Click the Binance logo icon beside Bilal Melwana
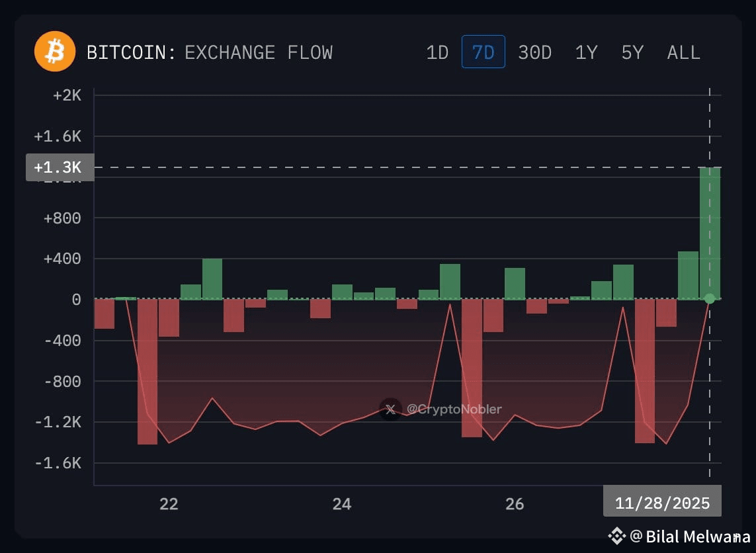This screenshot has width=756, height=553. click(x=616, y=536)
